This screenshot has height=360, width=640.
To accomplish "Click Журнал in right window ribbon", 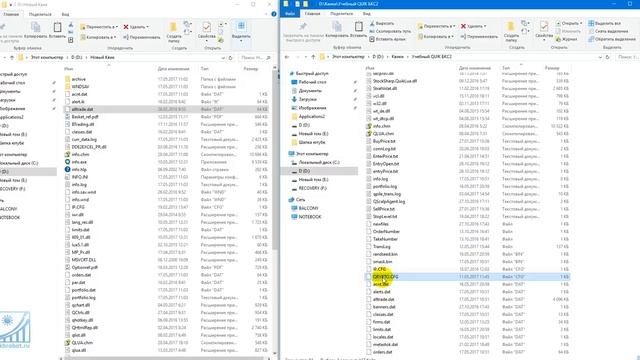I will (x=567, y=39).
